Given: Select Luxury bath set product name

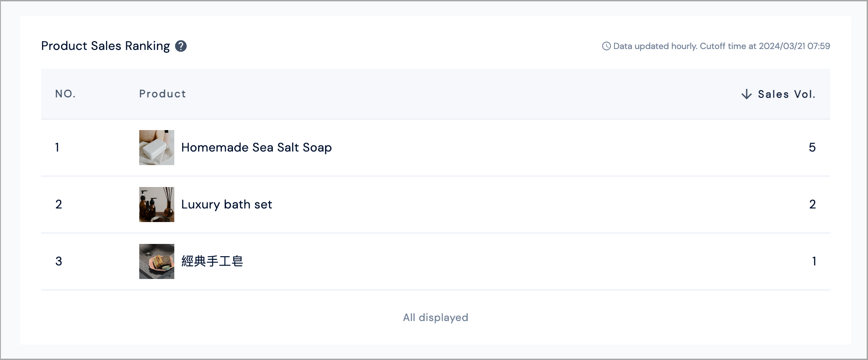Looking at the screenshot, I should click(227, 205).
